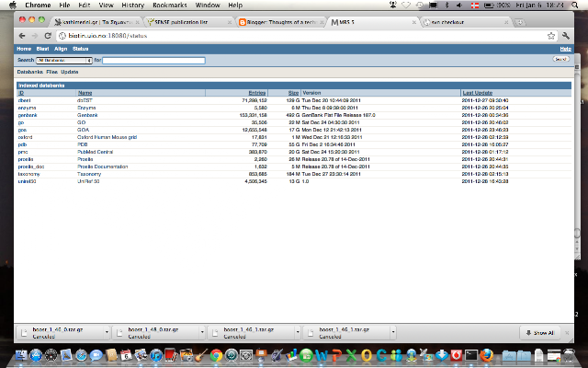Go to Home in the MRS nav bar

(x=24, y=49)
